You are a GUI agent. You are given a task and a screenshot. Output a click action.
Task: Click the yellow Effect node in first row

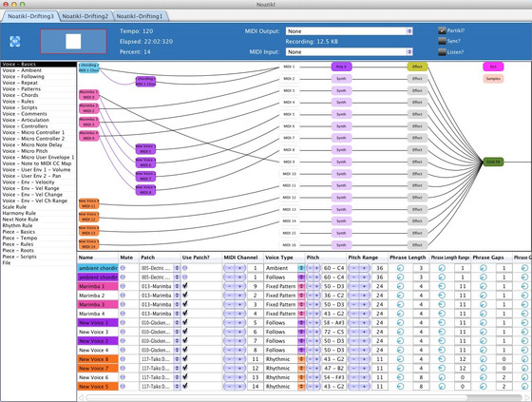(x=417, y=67)
